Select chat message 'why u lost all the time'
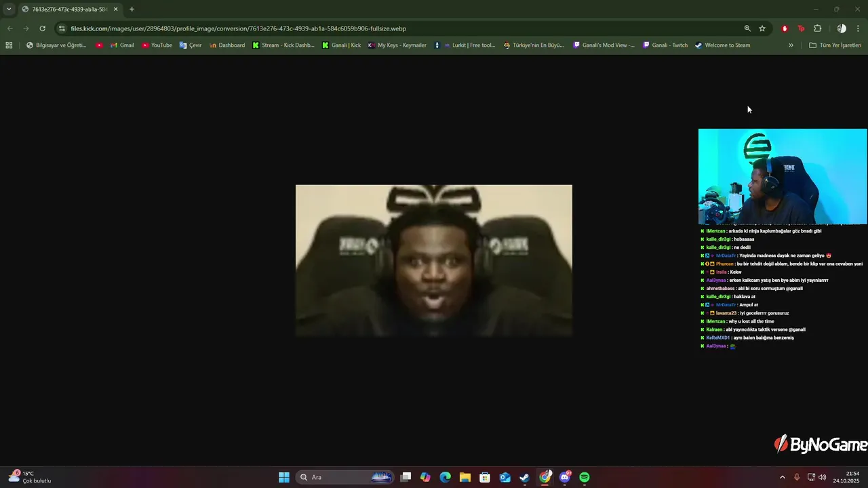This screenshot has height=488, width=868. pos(751,321)
